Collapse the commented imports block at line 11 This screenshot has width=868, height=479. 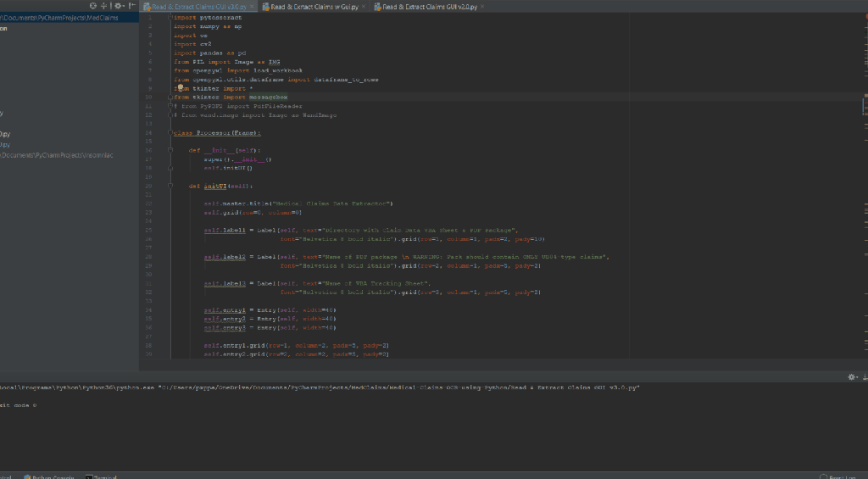coord(170,106)
